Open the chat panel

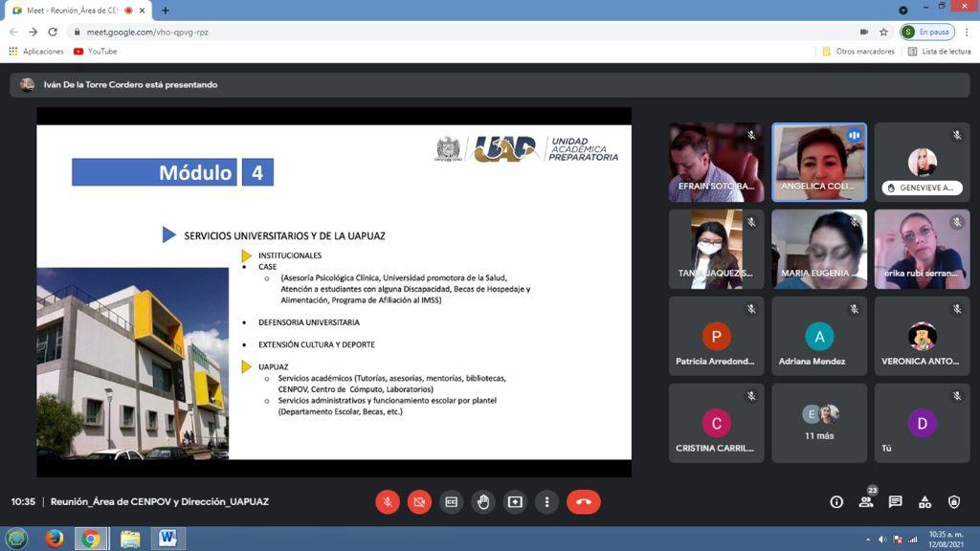(x=895, y=501)
